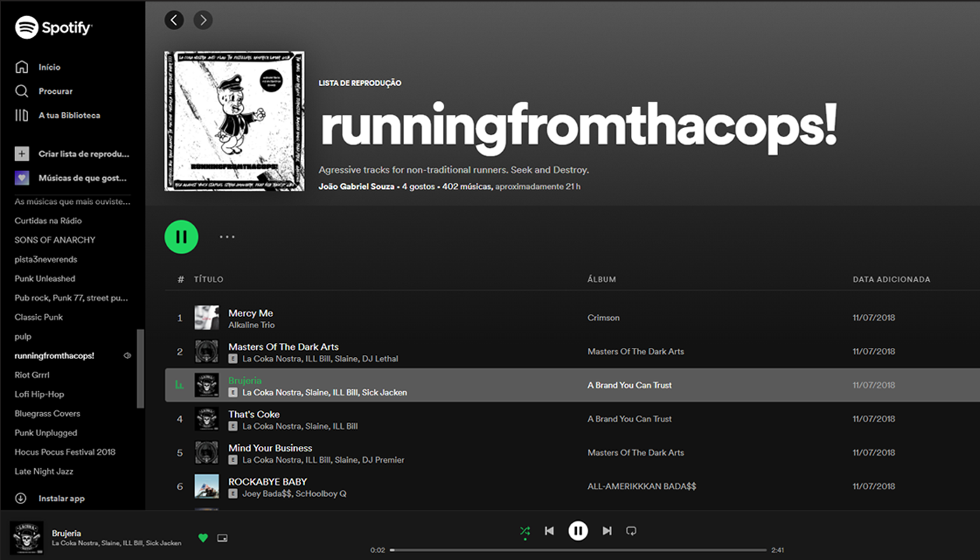The height and width of the screenshot is (560, 980).
Task: Click the song progress bar
Action: click(x=578, y=550)
